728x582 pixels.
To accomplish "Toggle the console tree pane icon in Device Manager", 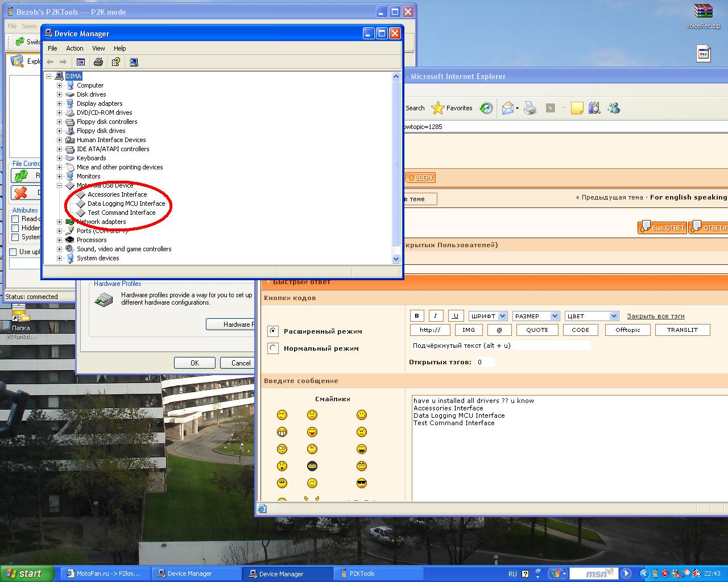I will tap(81, 62).
